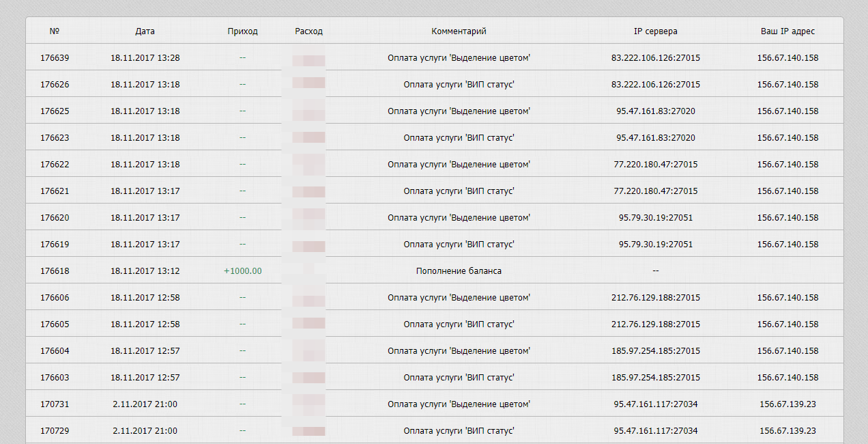Select transaction number 176604
This screenshot has height=444, width=868.
tap(55, 351)
